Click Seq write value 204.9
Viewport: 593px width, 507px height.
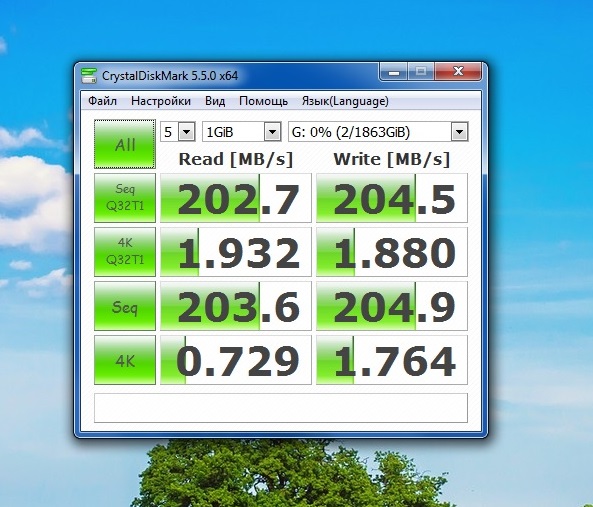pos(392,306)
